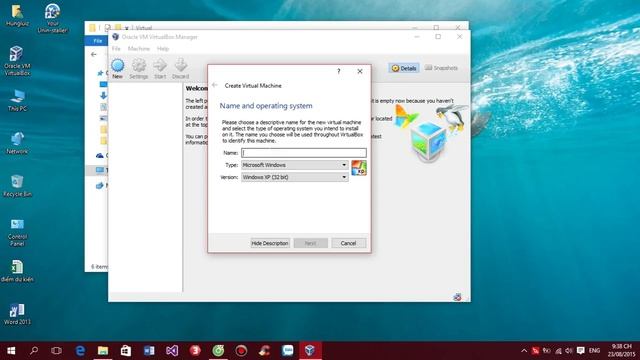
Task: Click the taskbar search magnifier icon
Action: (x=34, y=351)
